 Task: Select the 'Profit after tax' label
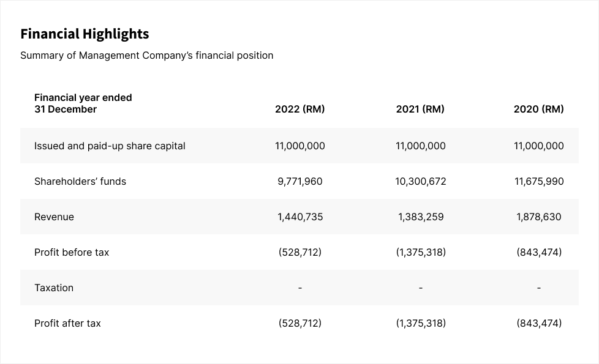tap(67, 324)
